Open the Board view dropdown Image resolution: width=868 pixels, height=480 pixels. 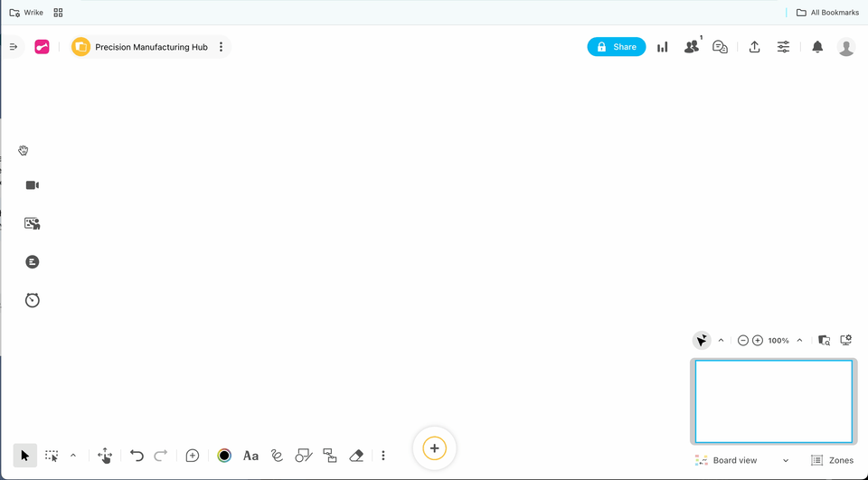tap(741, 460)
